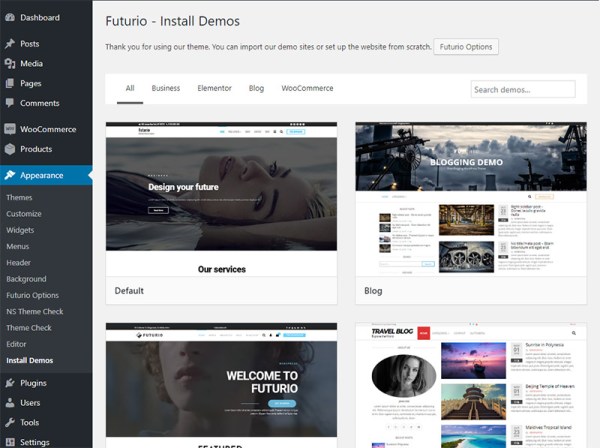The height and width of the screenshot is (448, 600).
Task: Open the Menus submenu item
Action: click(18, 246)
